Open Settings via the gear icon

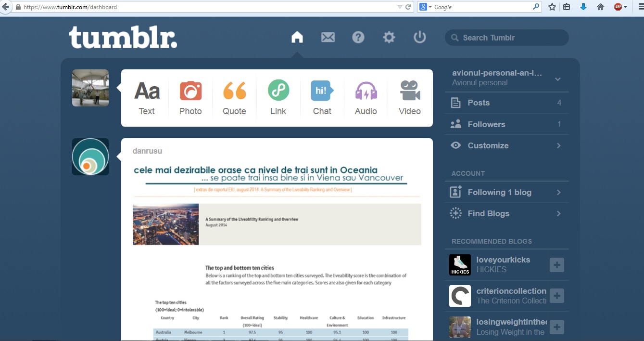pyautogui.click(x=389, y=38)
